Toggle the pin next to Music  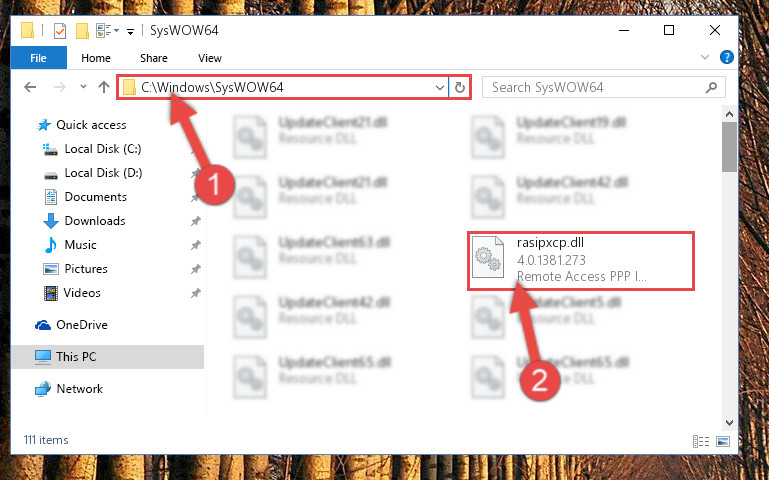click(x=196, y=245)
